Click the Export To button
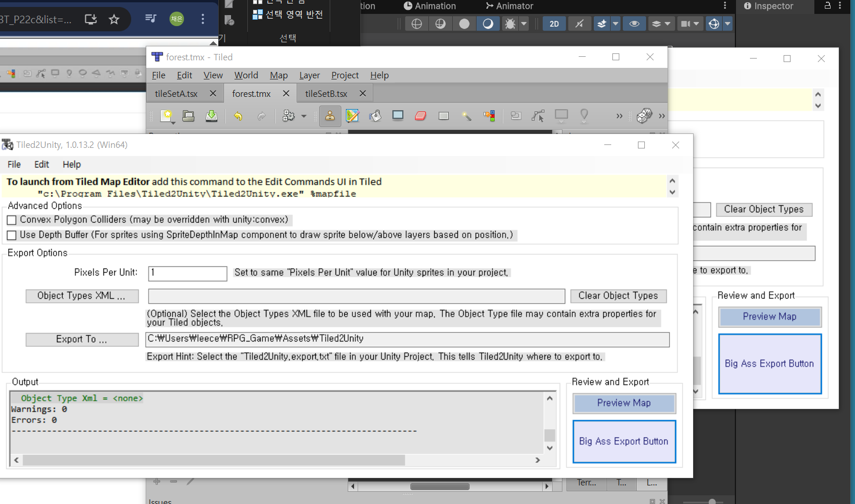Image resolution: width=855 pixels, height=504 pixels. tap(82, 339)
